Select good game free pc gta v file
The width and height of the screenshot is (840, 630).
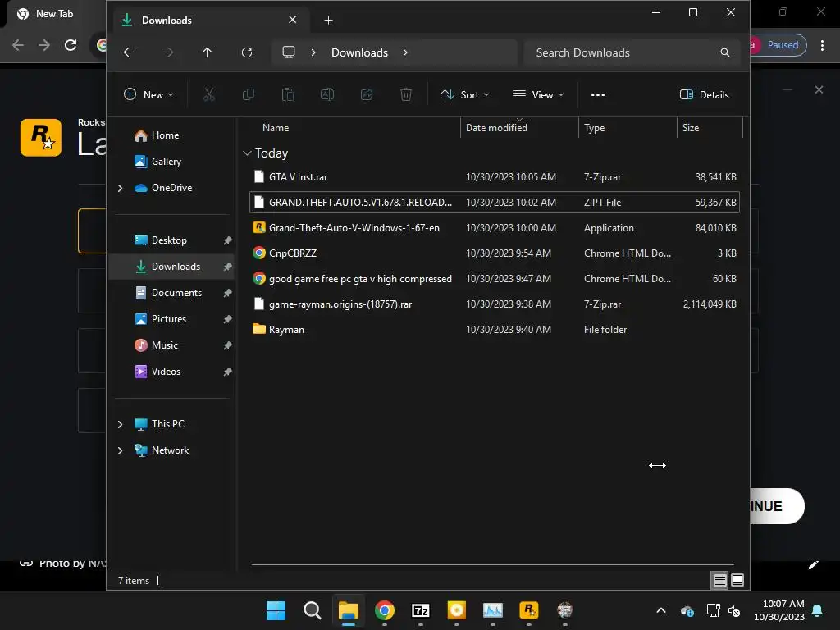point(494,279)
